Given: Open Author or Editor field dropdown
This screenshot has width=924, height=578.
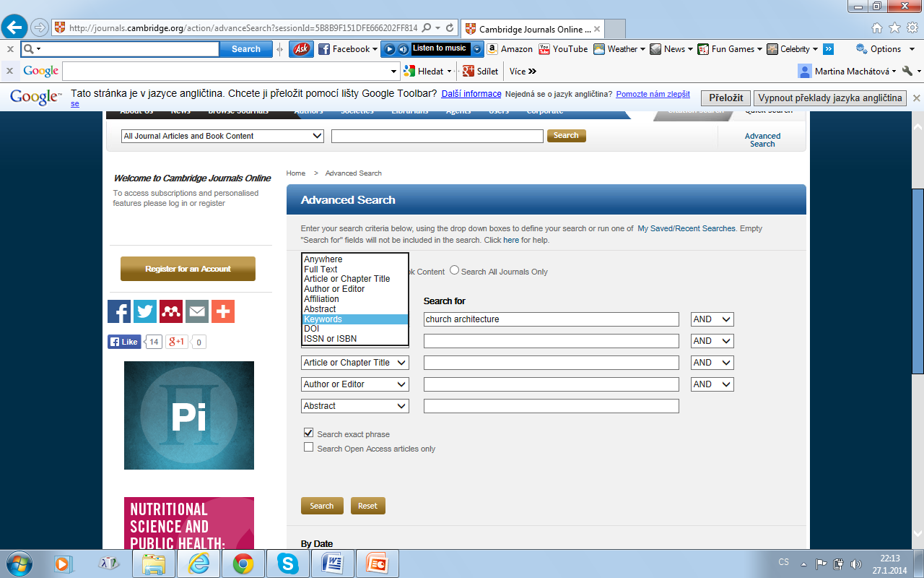Looking at the screenshot, I should pyautogui.click(x=354, y=384).
